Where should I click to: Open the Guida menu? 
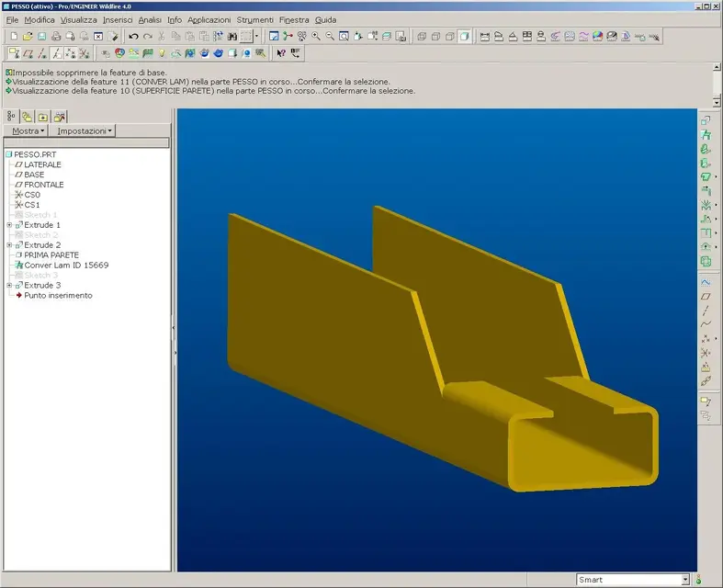(x=325, y=20)
